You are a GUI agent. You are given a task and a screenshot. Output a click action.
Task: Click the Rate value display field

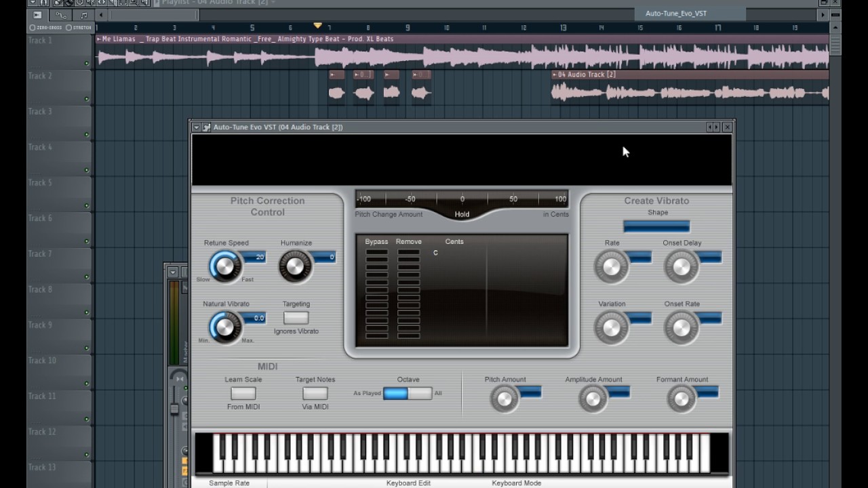639,258
